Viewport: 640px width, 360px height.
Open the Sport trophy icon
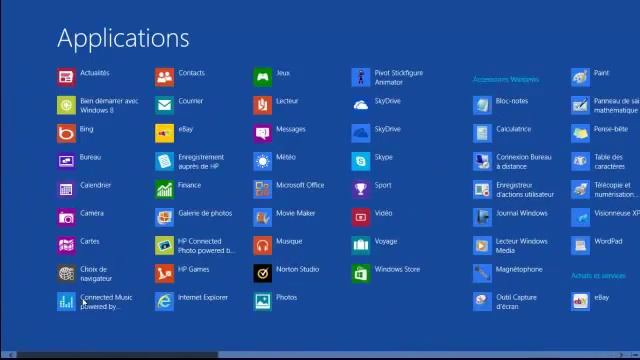361,189
